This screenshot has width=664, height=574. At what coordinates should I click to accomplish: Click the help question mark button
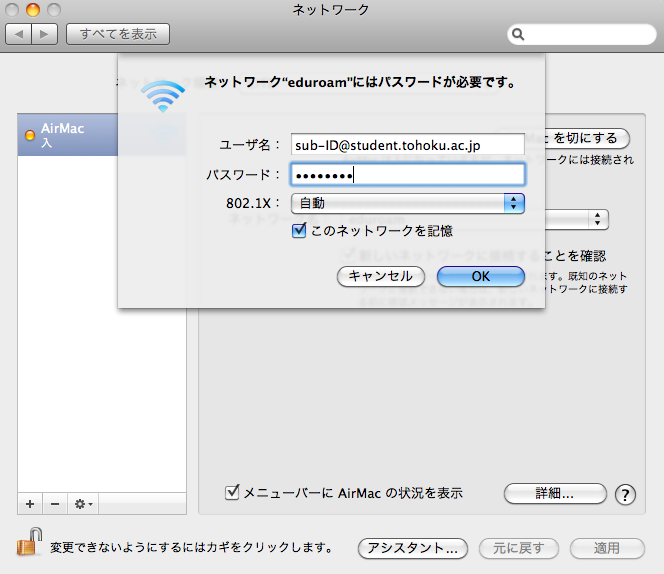click(626, 494)
